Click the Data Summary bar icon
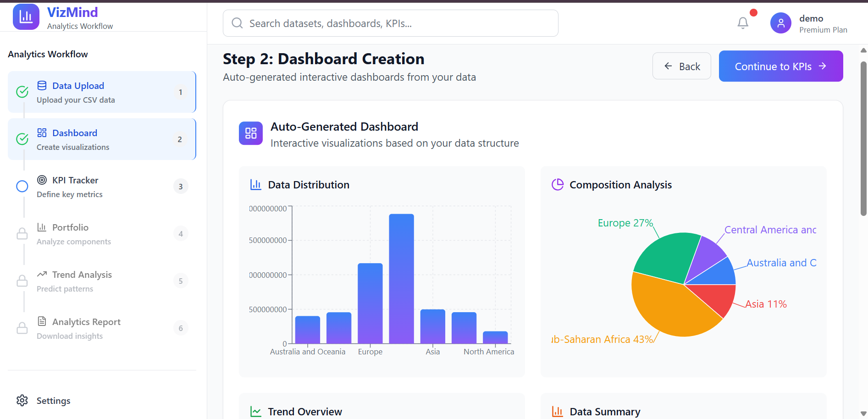Screen dimensions: 868x419 click(x=557, y=411)
